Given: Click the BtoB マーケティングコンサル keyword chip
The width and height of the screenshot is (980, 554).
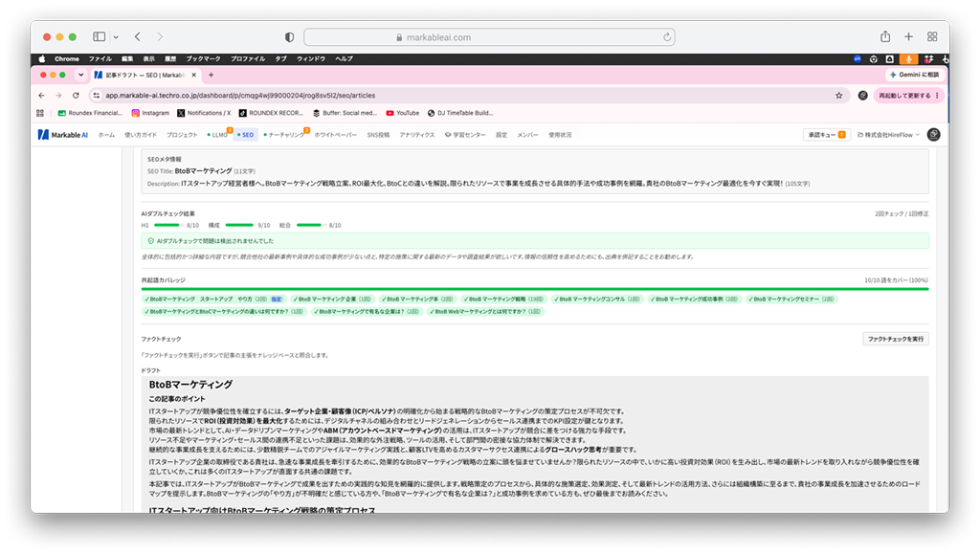Looking at the screenshot, I should [x=597, y=299].
